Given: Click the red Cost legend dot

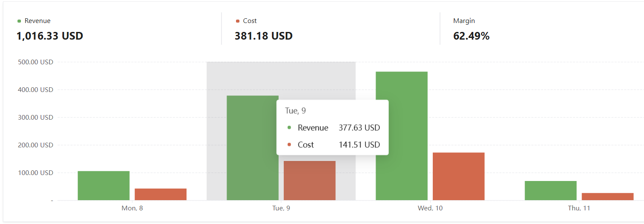Looking at the screenshot, I should click(x=238, y=21).
